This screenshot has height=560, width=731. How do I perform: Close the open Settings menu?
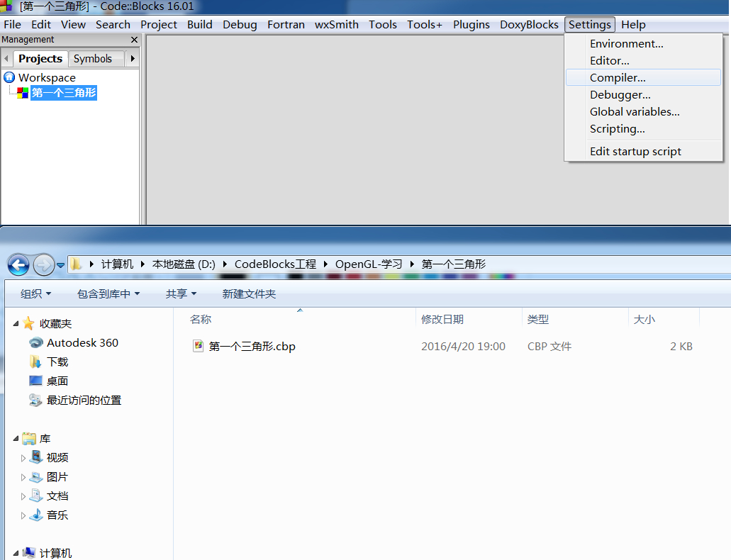590,25
